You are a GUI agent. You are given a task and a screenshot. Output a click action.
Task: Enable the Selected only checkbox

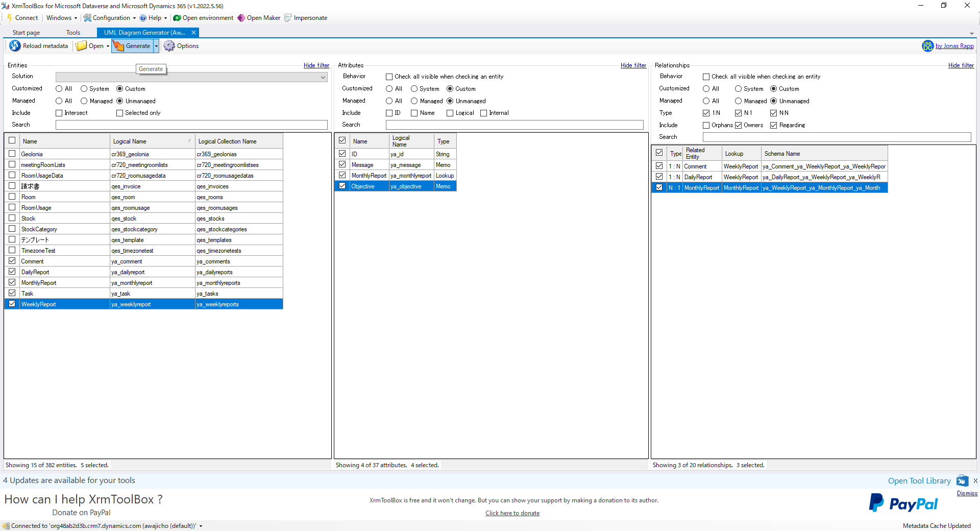pyautogui.click(x=119, y=113)
